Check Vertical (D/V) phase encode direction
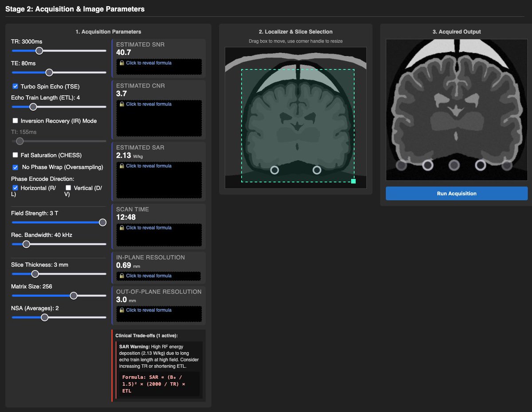 68,188
